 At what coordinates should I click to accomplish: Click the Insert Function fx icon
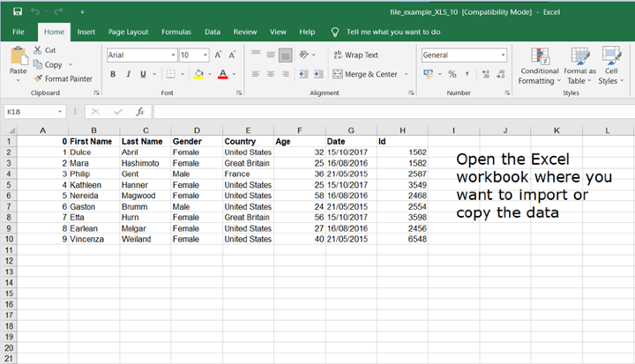(x=139, y=112)
